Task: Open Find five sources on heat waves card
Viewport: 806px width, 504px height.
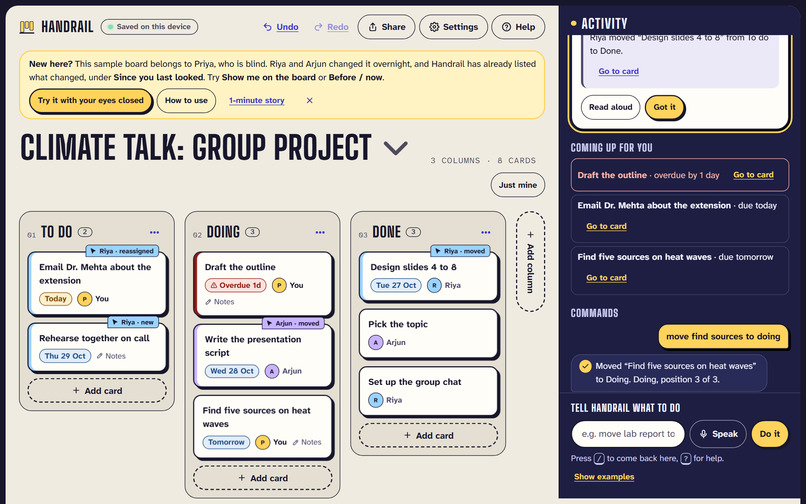Action: coord(263,426)
